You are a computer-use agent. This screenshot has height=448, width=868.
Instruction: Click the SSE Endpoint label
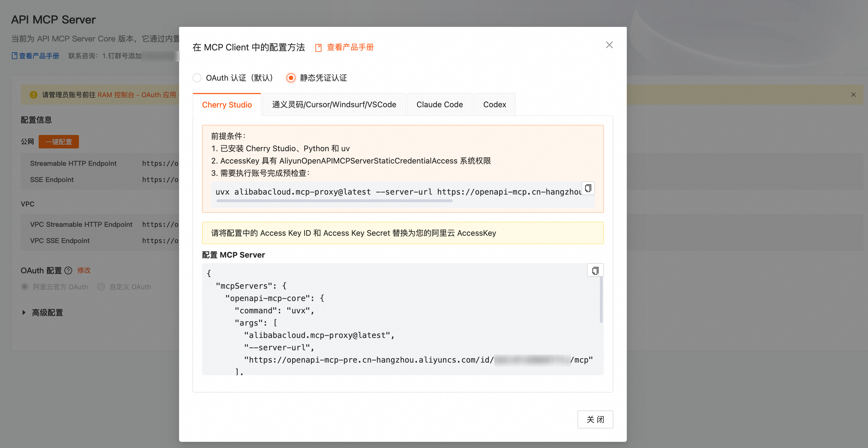(52, 180)
